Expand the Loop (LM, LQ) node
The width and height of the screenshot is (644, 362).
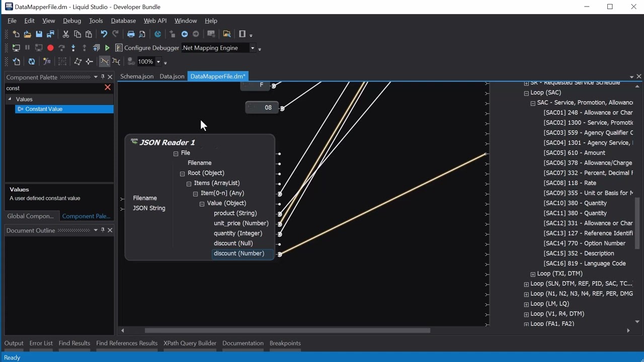526,304
